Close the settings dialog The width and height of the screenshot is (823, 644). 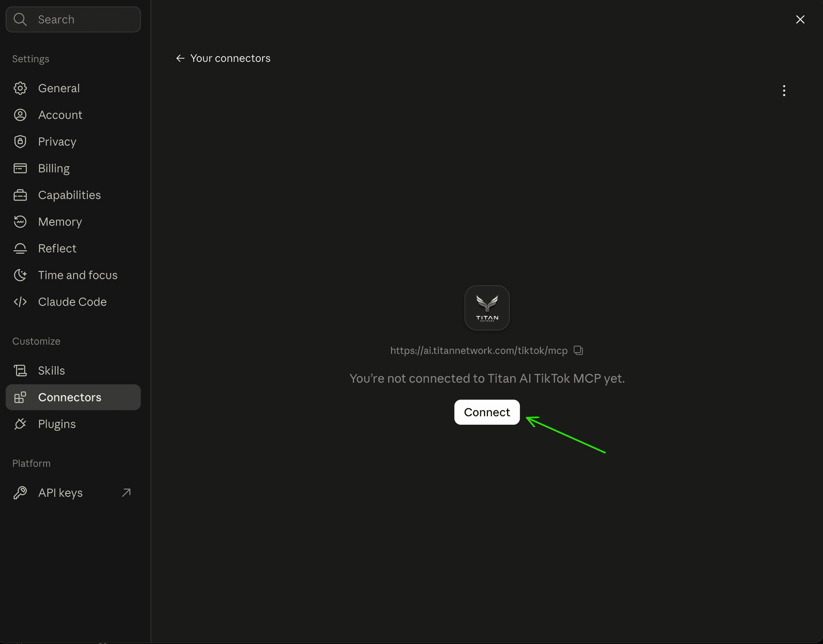pyautogui.click(x=800, y=19)
